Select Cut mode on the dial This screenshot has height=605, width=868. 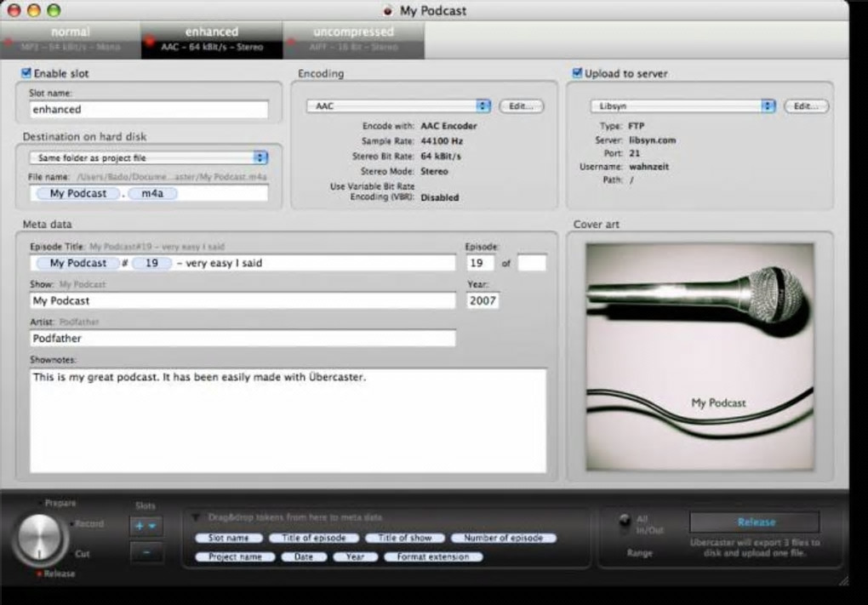tap(82, 554)
